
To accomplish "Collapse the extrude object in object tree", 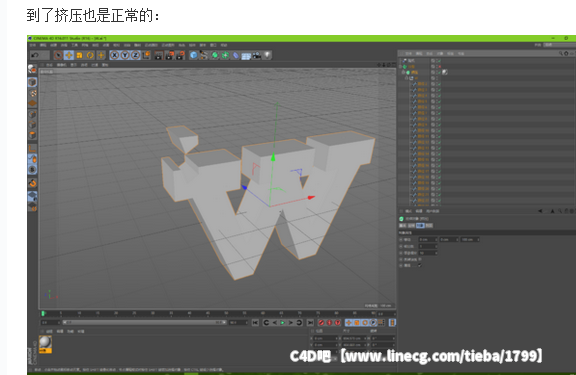I will coord(403,72).
